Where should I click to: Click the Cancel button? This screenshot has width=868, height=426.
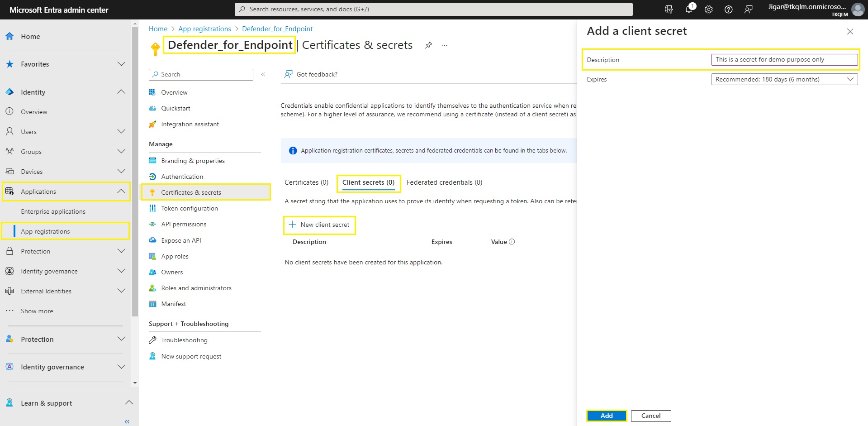click(651, 416)
